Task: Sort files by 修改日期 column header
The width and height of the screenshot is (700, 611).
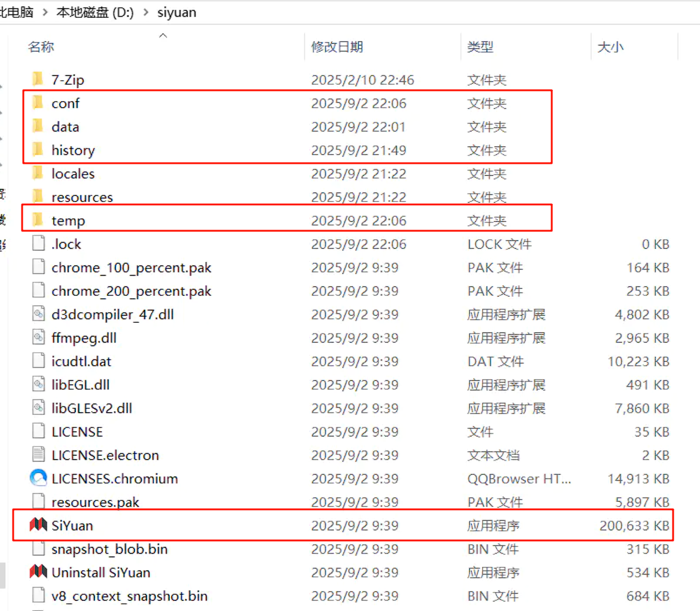Action: (337, 47)
